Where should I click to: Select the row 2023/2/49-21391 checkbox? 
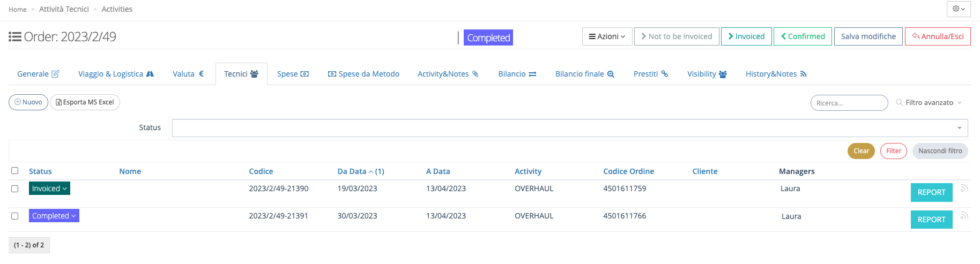coord(15,216)
